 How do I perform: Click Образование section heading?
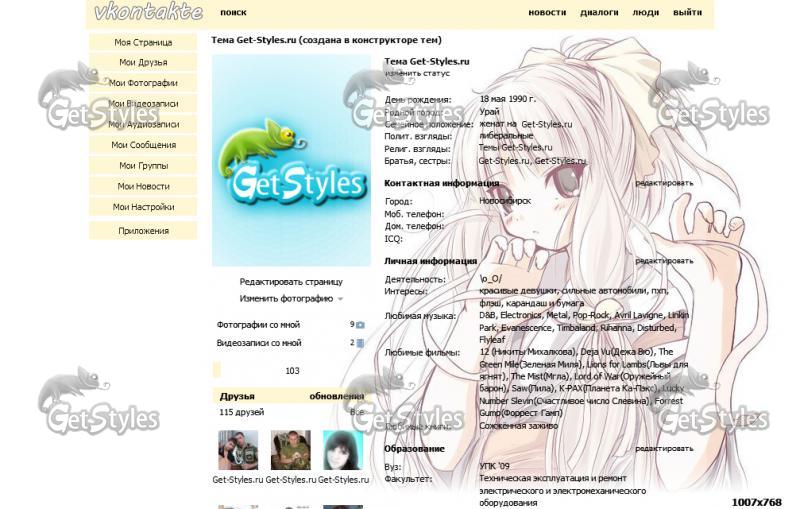coord(414,449)
